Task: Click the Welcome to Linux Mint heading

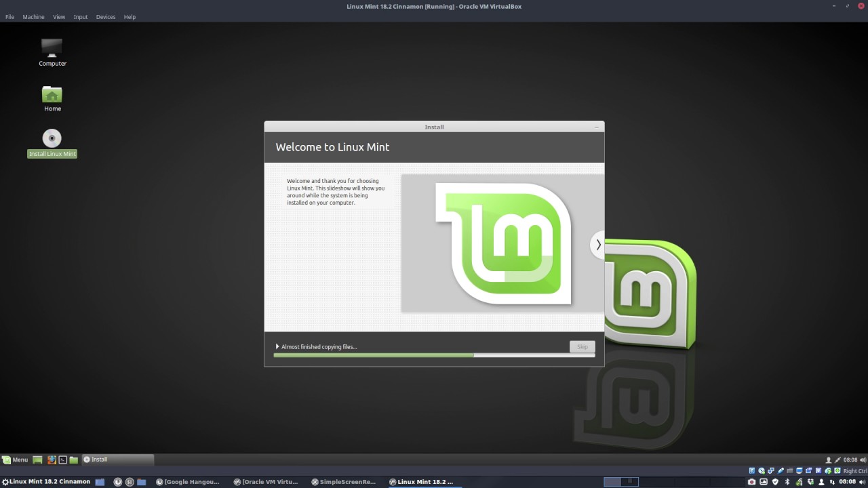Action: click(x=332, y=147)
